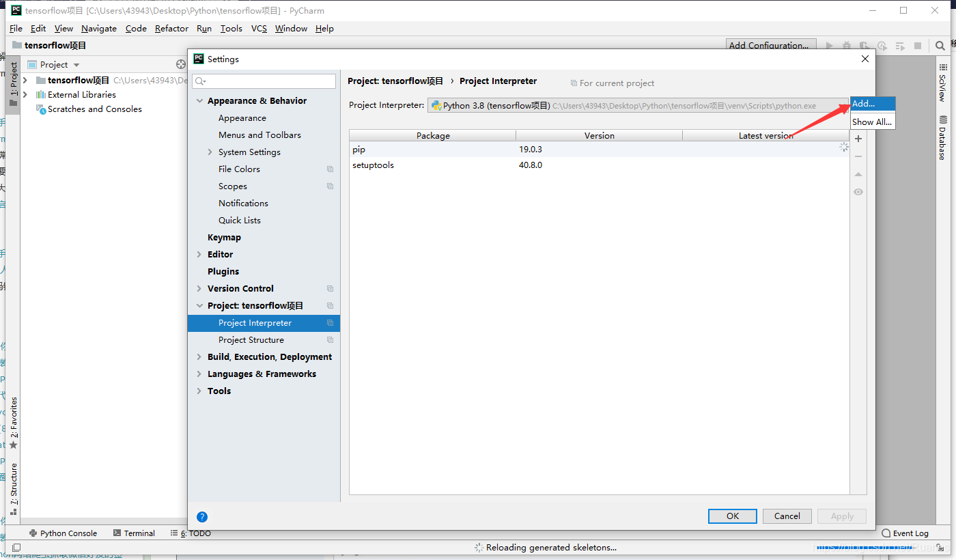This screenshot has height=560, width=956.
Task: Open the Python Console tool window
Action: click(62, 533)
